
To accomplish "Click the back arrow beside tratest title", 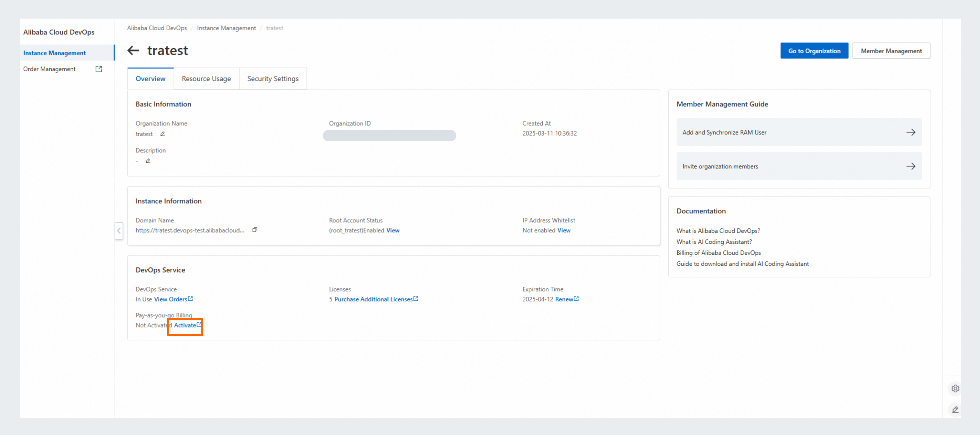I will click(x=133, y=51).
